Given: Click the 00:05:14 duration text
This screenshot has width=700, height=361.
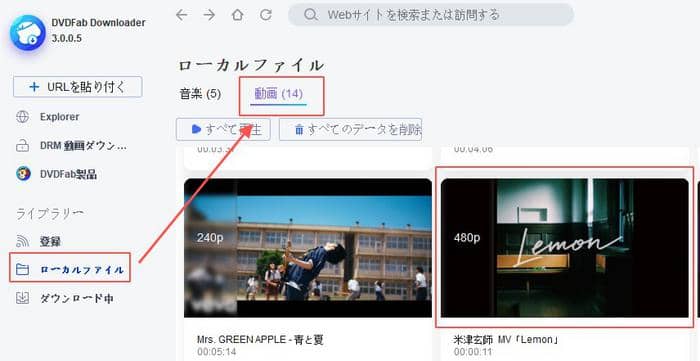Looking at the screenshot, I should tap(217, 352).
